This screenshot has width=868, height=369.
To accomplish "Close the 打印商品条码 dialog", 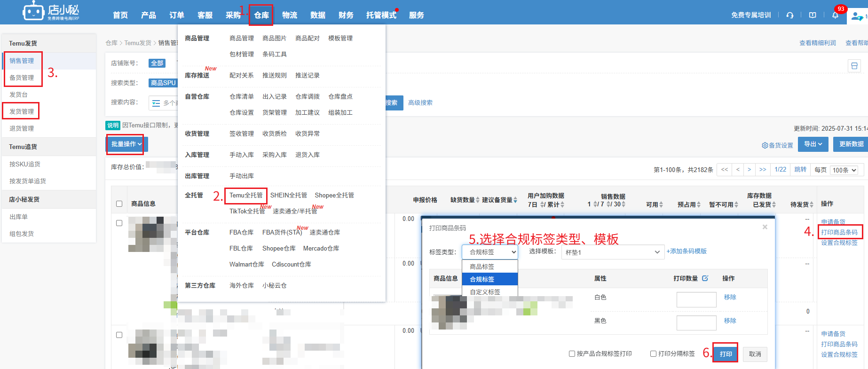I will 765,227.
